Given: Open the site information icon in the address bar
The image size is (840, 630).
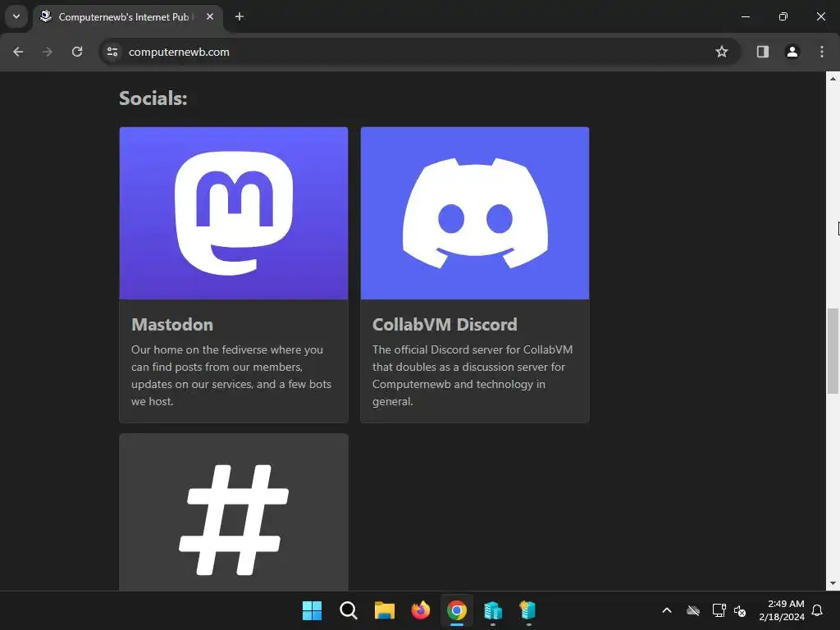Looking at the screenshot, I should pos(112,52).
